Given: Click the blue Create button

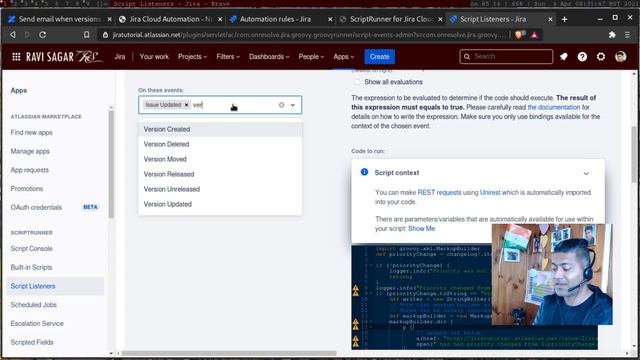Looking at the screenshot, I should [379, 57].
